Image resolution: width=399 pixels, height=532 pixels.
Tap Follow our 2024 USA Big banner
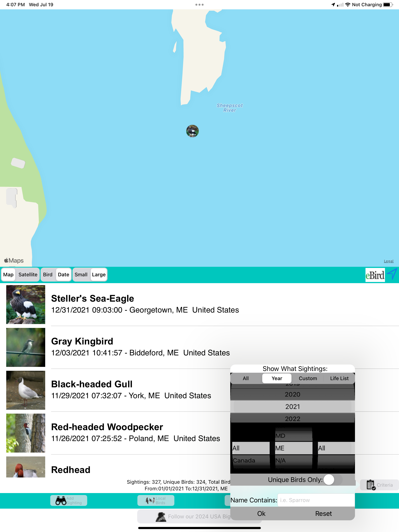199,517
